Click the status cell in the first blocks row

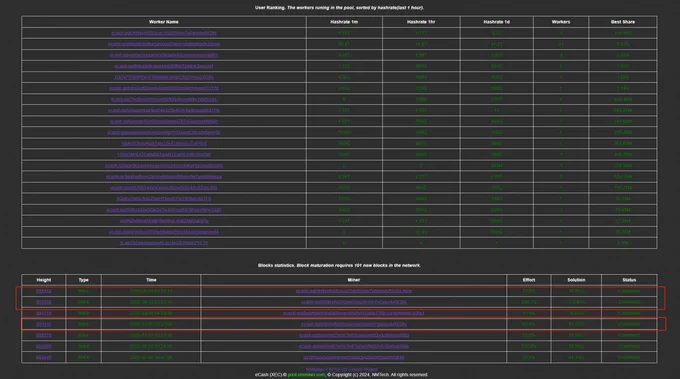tap(629, 291)
